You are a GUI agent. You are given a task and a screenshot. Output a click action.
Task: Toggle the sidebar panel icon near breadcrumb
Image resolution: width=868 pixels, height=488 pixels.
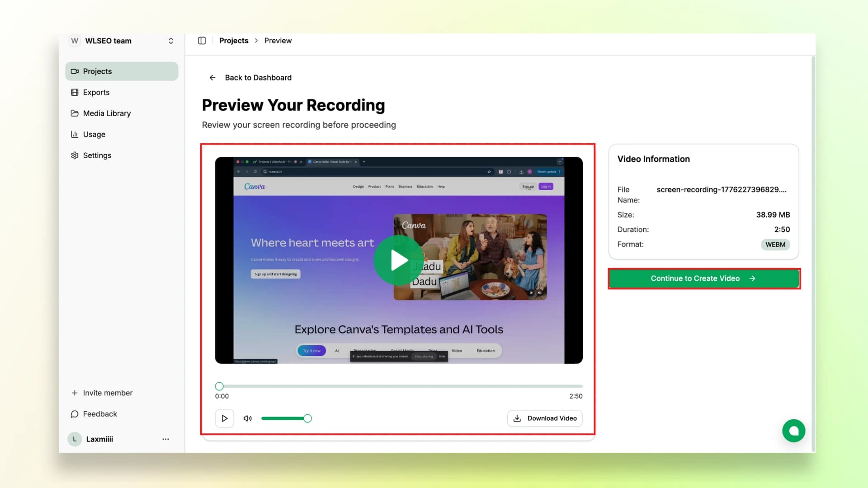pos(202,41)
